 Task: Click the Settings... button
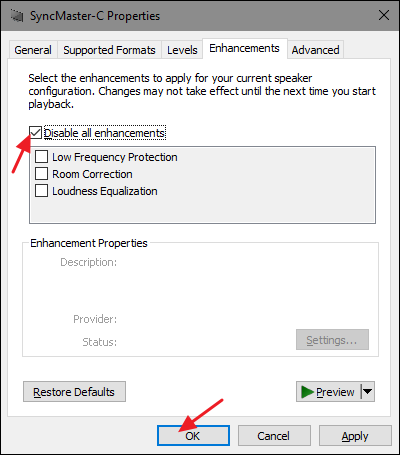[332, 340]
